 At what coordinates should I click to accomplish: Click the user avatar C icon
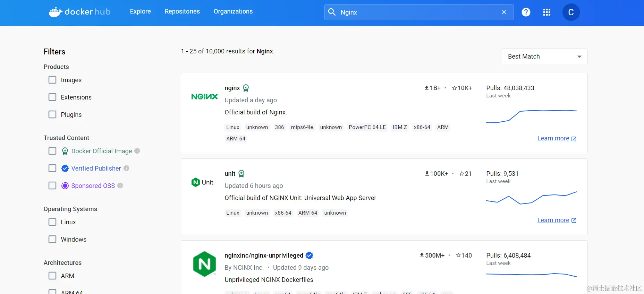click(571, 12)
